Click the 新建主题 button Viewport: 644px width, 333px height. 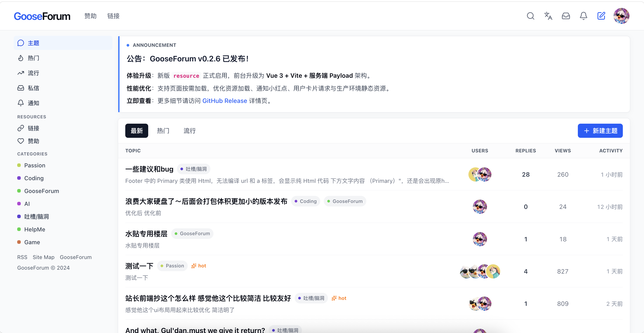(x=600, y=131)
